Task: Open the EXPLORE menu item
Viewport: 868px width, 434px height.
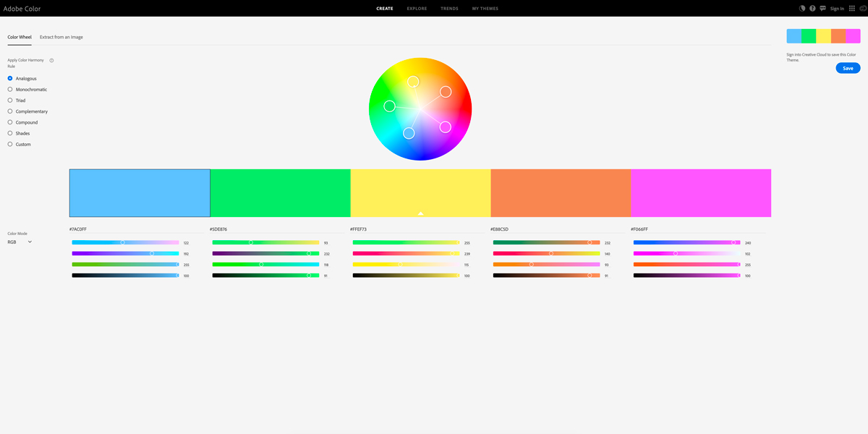Action: tap(417, 8)
